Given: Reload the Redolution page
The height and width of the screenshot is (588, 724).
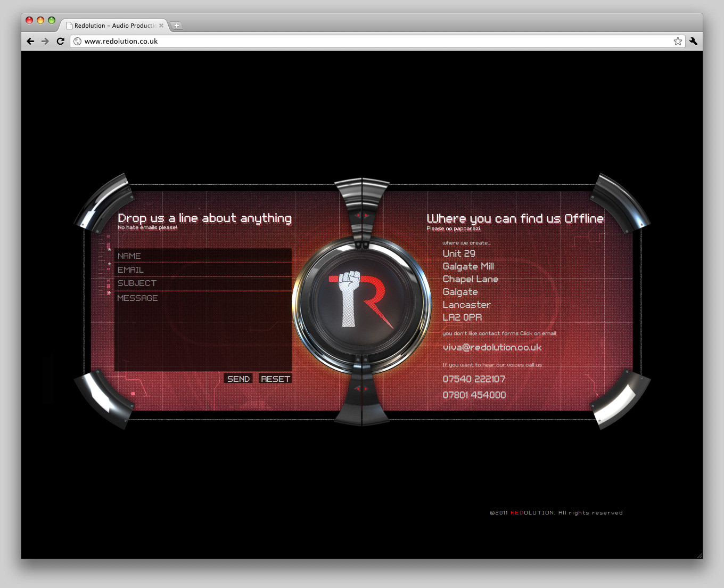Looking at the screenshot, I should pyautogui.click(x=60, y=42).
